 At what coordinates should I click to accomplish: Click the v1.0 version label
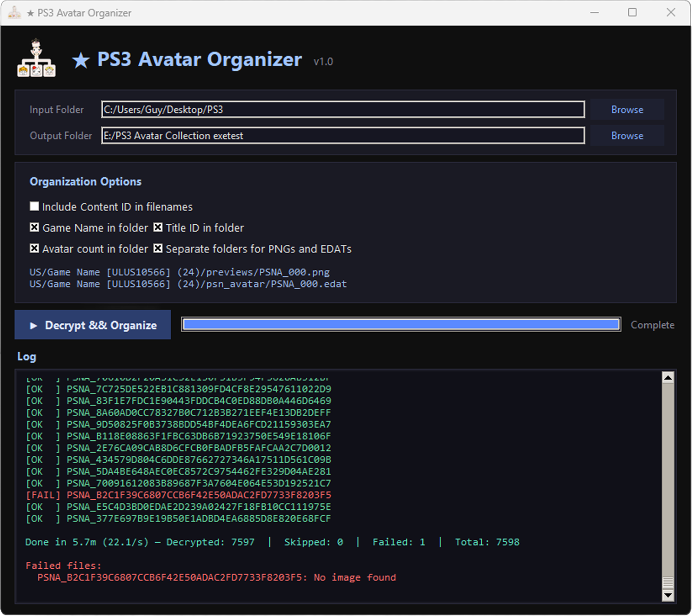click(x=323, y=62)
